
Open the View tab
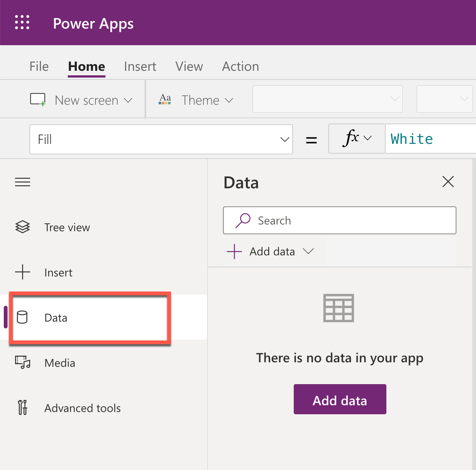[x=189, y=66]
